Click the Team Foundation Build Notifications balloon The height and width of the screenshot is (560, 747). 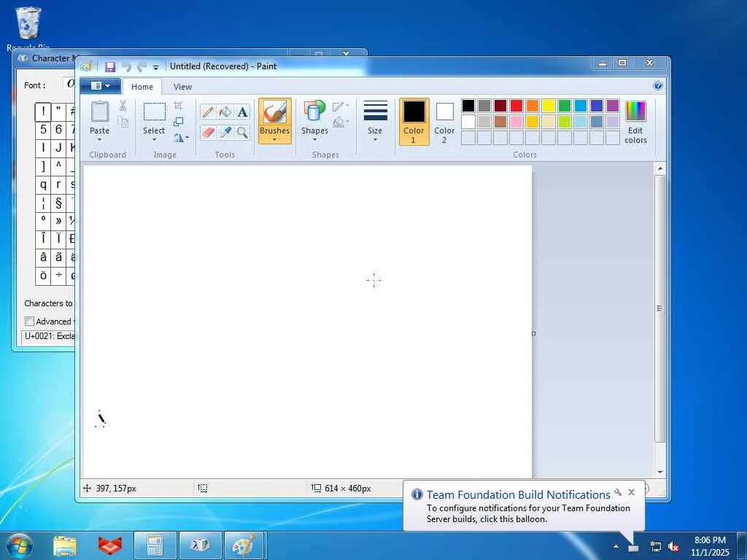(x=524, y=506)
